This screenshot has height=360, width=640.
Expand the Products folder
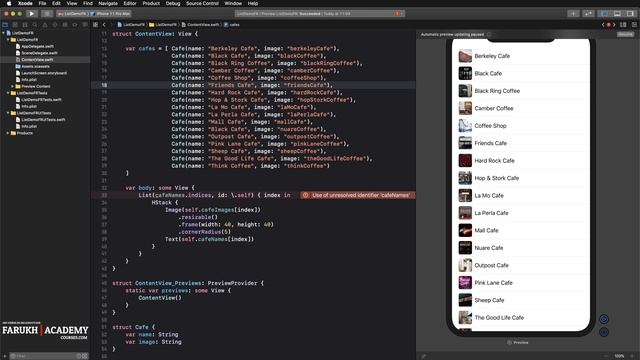coord(8,133)
